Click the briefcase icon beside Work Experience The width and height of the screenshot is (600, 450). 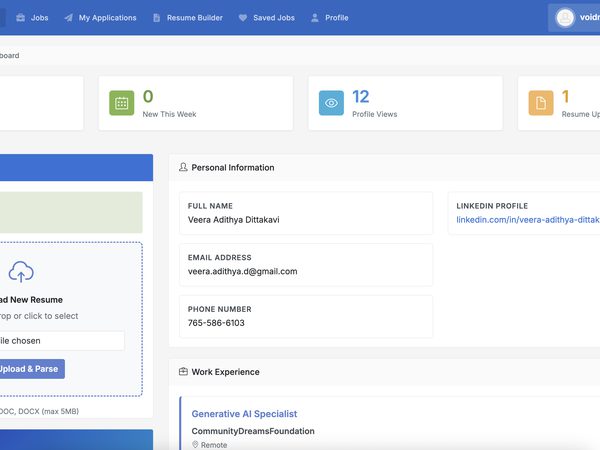[183, 372]
